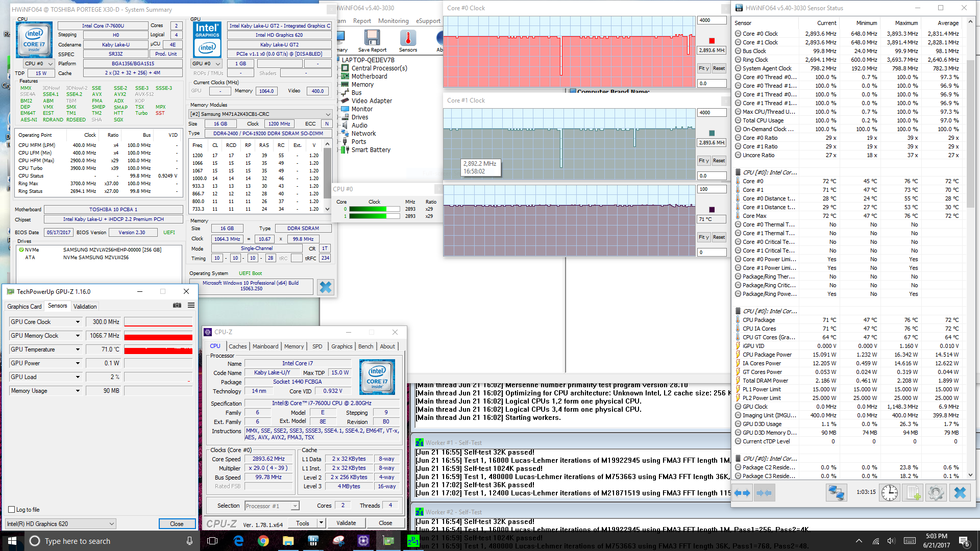Open GPU-Z hamburger menu icon

click(x=191, y=306)
